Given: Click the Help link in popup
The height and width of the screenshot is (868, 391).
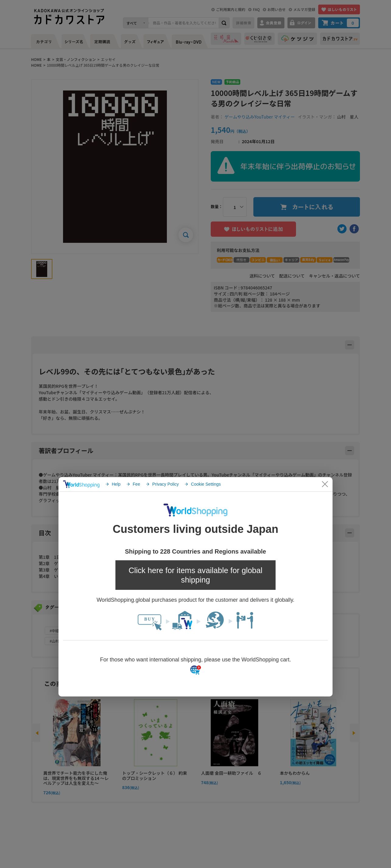Looking at the screenshot, I should click(x=113, y=484).
